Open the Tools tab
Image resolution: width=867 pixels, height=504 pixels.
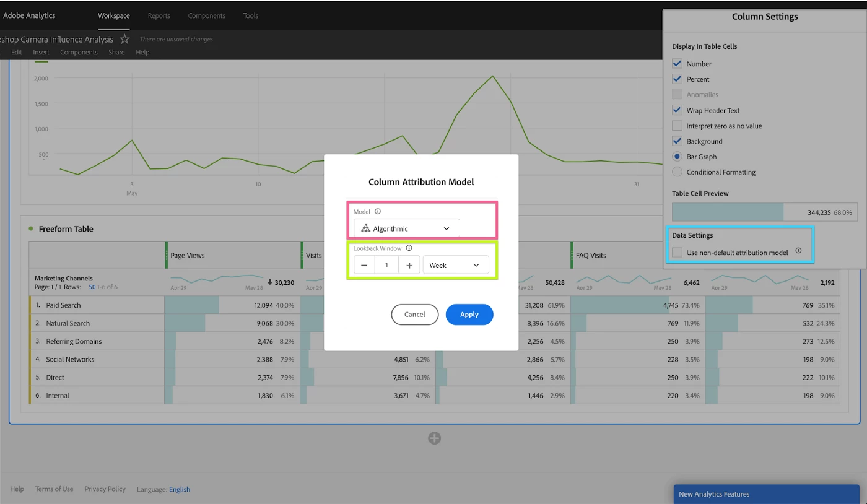click(x=251, y=15)
